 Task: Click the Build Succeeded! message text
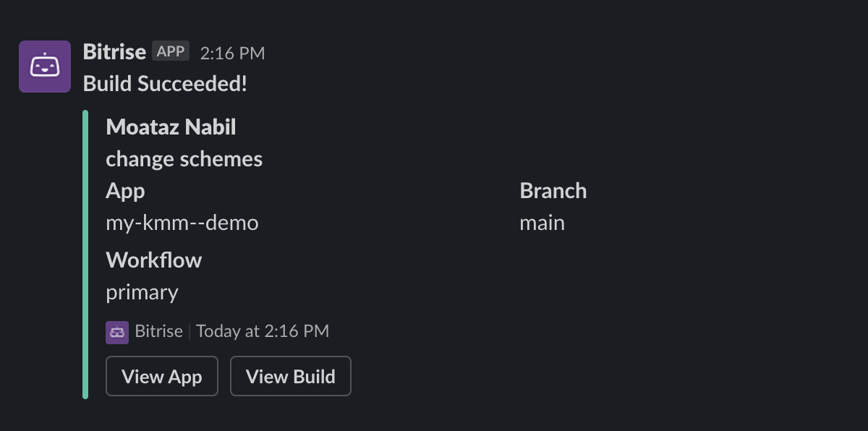pos(165,84)
